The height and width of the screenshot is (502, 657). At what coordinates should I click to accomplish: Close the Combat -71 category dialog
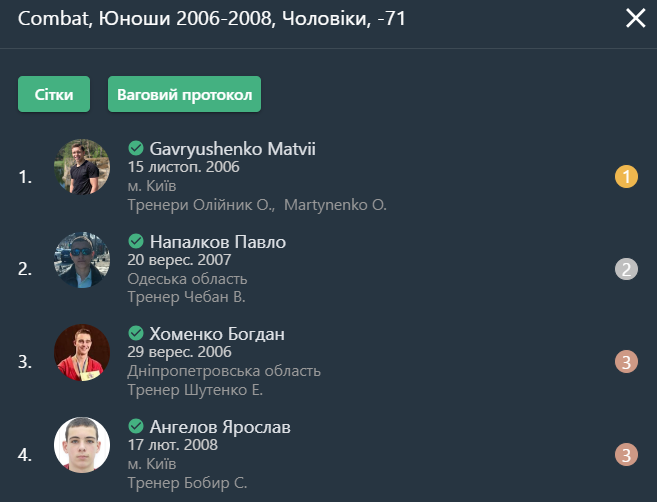635,18
